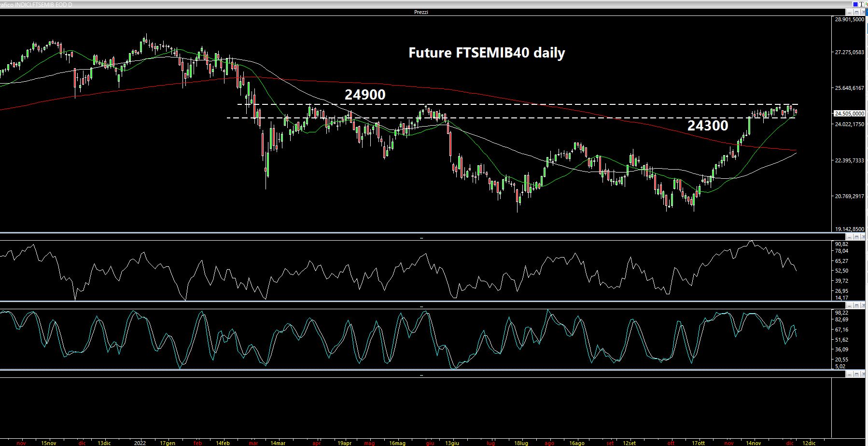Click the 25.648,6167 price axis value
The height and width of the screenshot is (446, 868).
[x=850, y=88]
